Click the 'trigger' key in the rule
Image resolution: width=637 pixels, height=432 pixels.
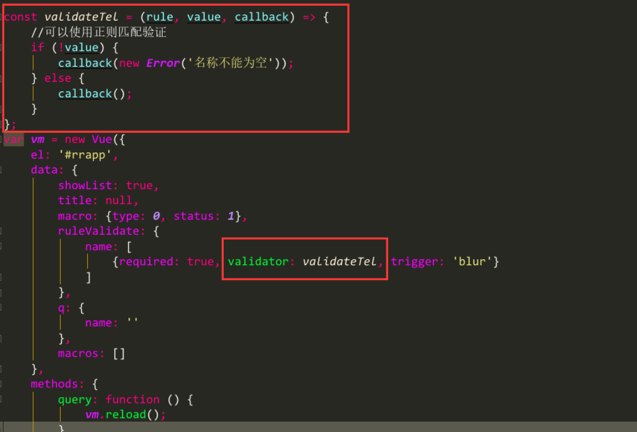tap(414, 262)
